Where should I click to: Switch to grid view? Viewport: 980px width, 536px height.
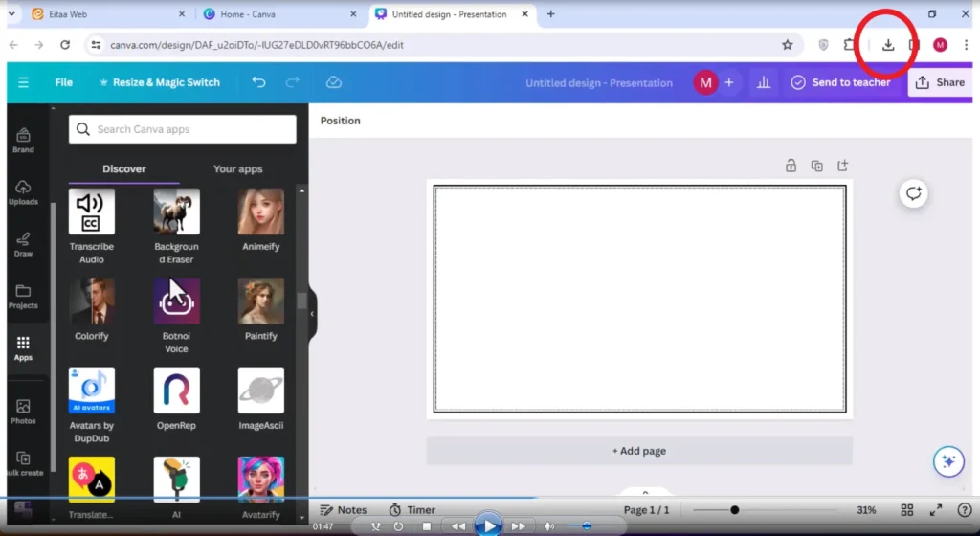coord(907,510)
